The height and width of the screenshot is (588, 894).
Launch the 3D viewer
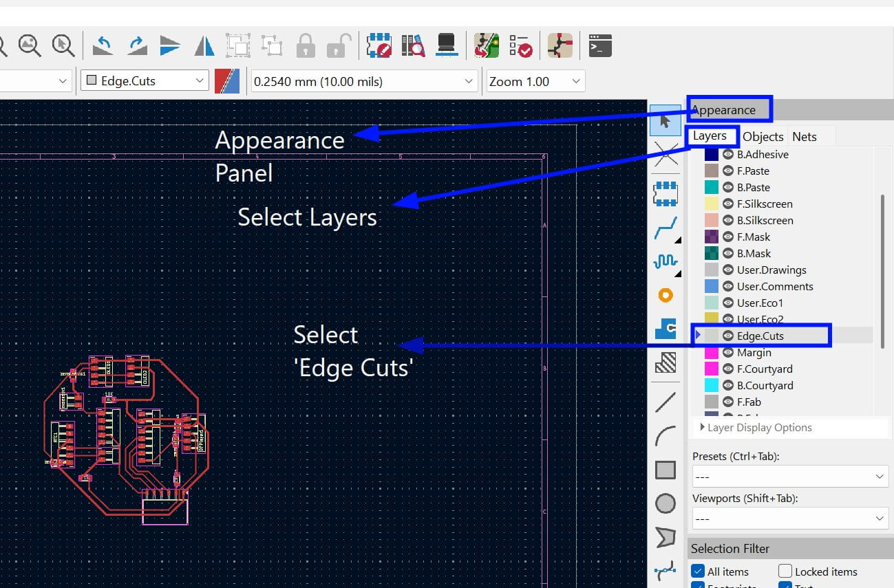point(447,45)
